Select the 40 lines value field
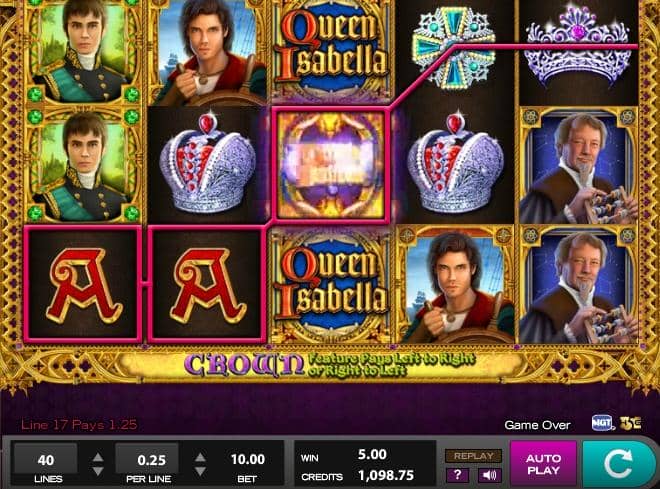The height and width of the screenshot is (489, 660). click(x=45, y=459)
